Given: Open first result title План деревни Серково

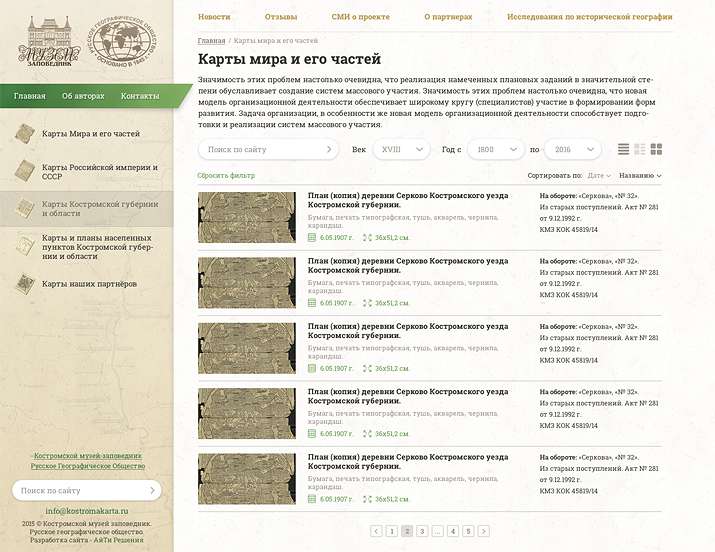Looking at the screenshot, I should coord(408,200).
